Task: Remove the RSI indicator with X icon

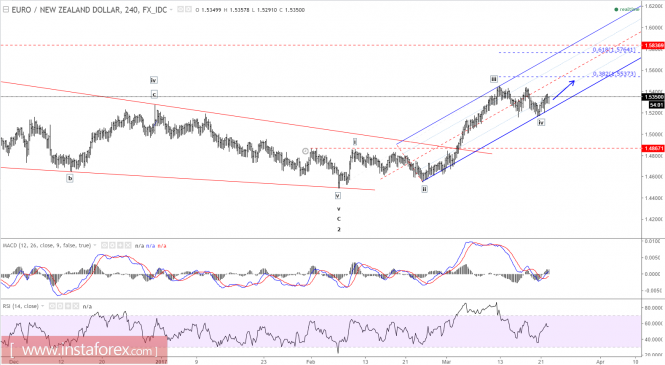Action: point(75,306)
